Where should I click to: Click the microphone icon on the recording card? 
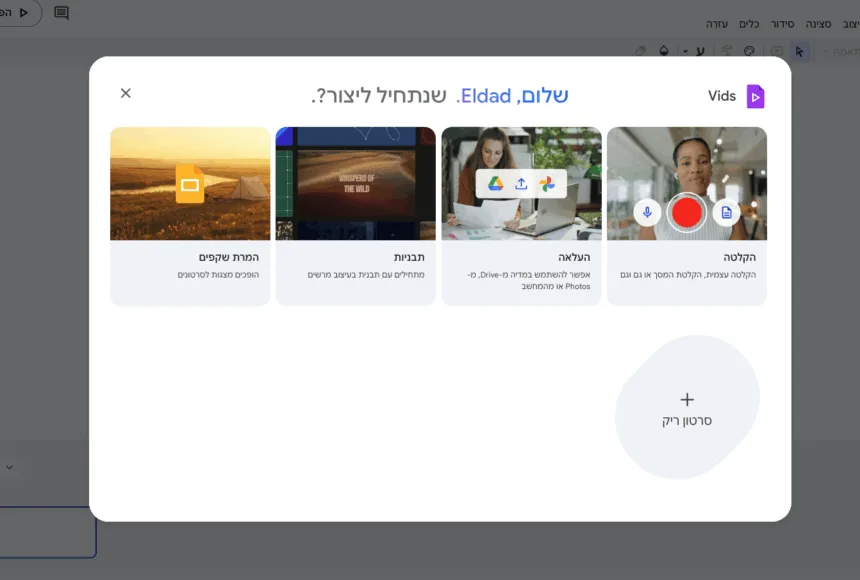click(647, 212)
